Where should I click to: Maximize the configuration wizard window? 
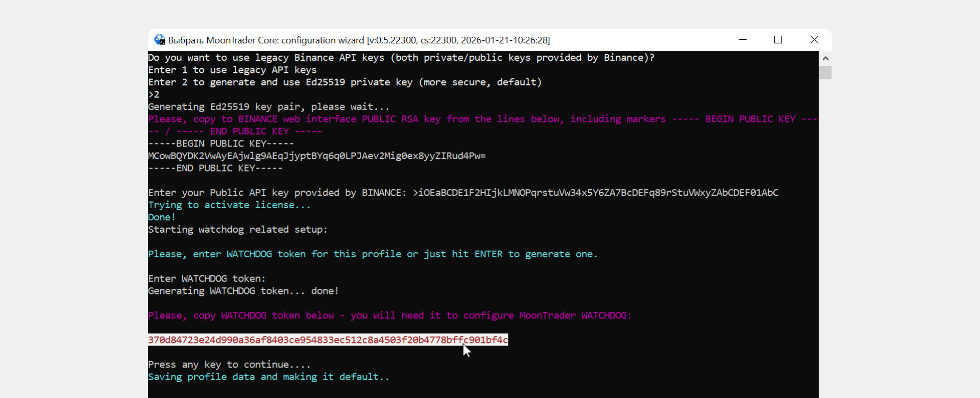778,40
